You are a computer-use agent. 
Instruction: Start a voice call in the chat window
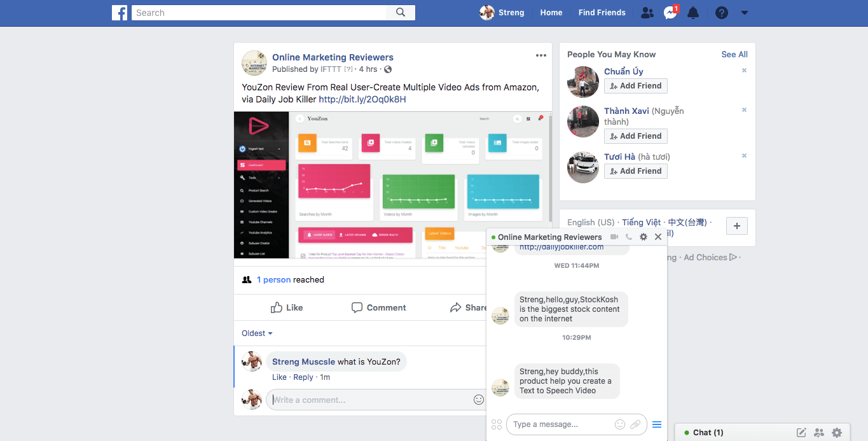coord(629,237)
